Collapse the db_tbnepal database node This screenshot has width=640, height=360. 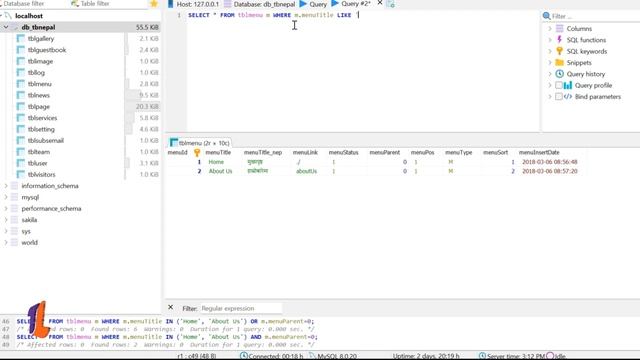[6, 27]
